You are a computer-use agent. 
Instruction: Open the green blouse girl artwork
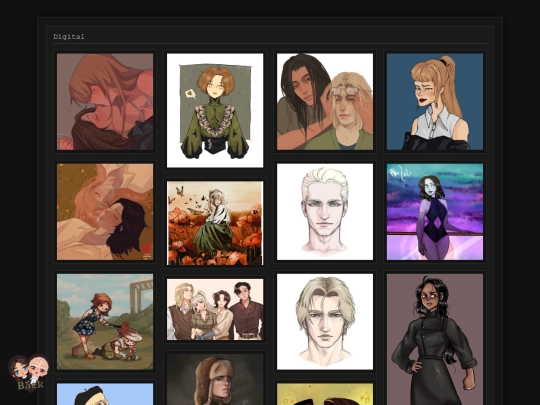pos(215,111)
